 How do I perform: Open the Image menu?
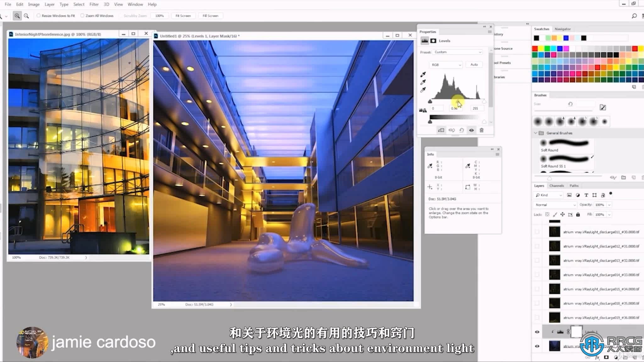coord(34,4)
